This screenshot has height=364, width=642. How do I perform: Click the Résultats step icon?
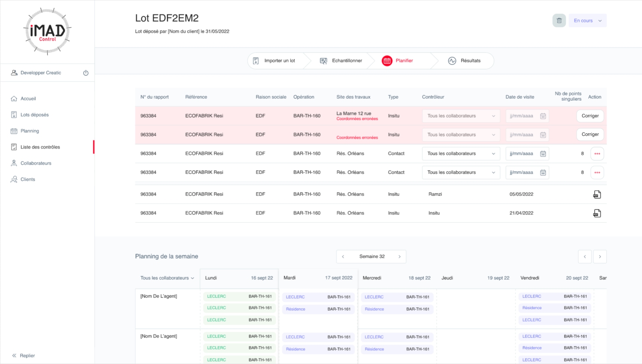(452, 61)
